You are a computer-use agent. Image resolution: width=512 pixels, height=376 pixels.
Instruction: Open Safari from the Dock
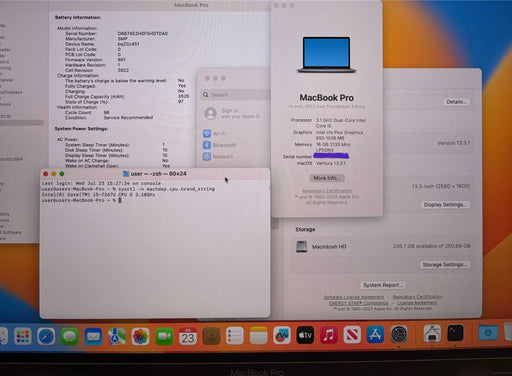(x=46, y=336)
